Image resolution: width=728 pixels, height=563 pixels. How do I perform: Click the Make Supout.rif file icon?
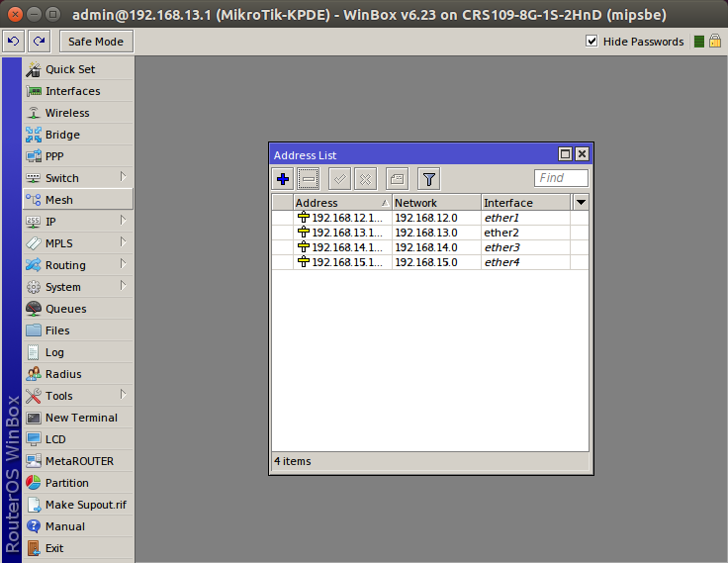(34, 505)
